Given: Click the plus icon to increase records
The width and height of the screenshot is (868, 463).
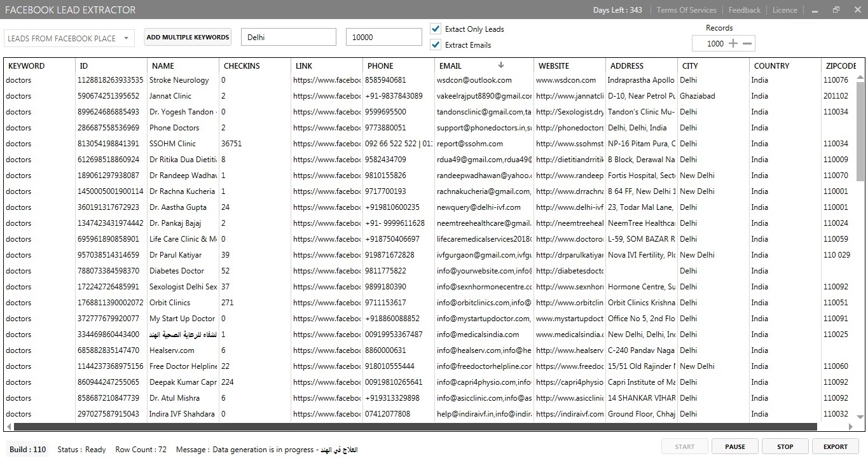Looking at the screenshot, I should [x=733, y=44].
